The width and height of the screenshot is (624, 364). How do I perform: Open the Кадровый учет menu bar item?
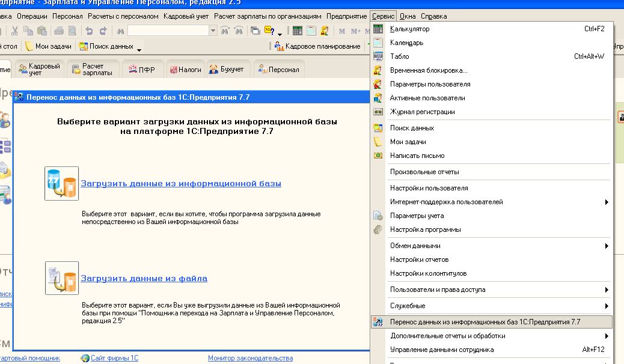[x=186, y=16]
